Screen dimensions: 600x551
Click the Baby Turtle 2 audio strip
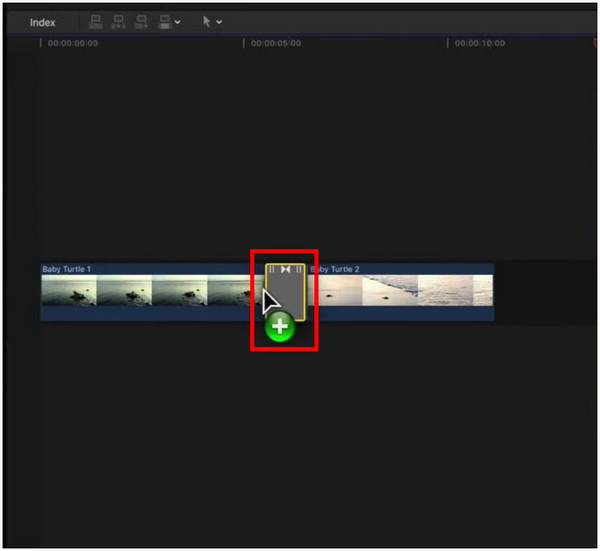coord(401,313)
